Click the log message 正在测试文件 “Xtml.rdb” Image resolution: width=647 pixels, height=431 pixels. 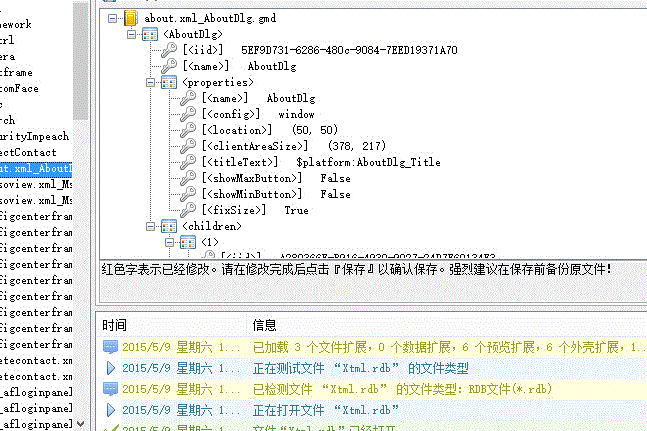pos(361,368)
